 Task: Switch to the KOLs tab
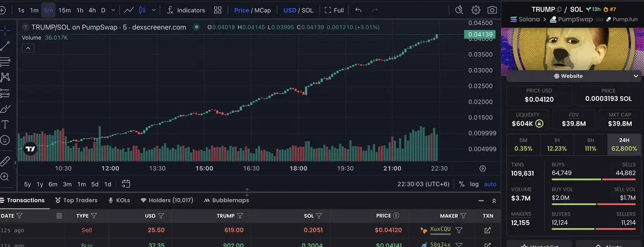pos(119,200)
